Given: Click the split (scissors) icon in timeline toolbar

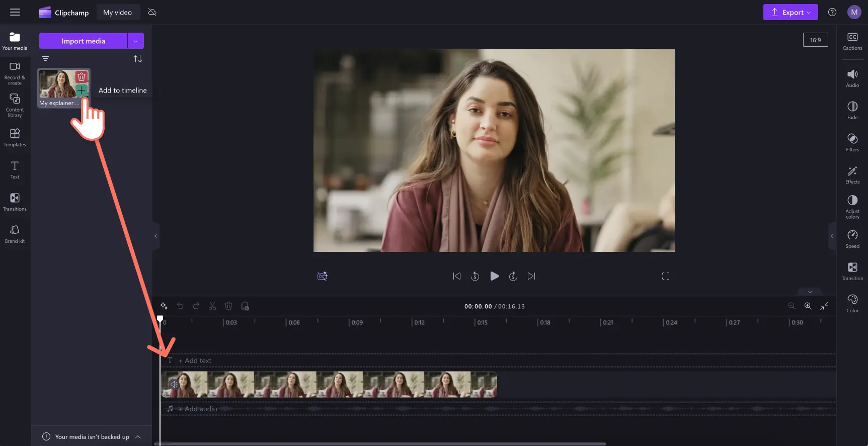Looking at the screenshot, I should click(212, 306).
